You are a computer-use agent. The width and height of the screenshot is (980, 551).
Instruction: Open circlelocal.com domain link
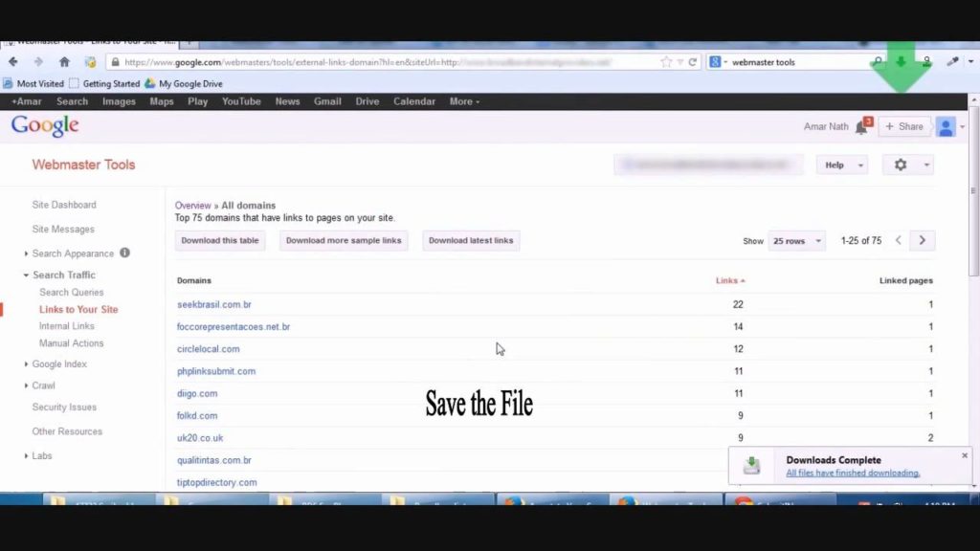(x=208, y=349)
